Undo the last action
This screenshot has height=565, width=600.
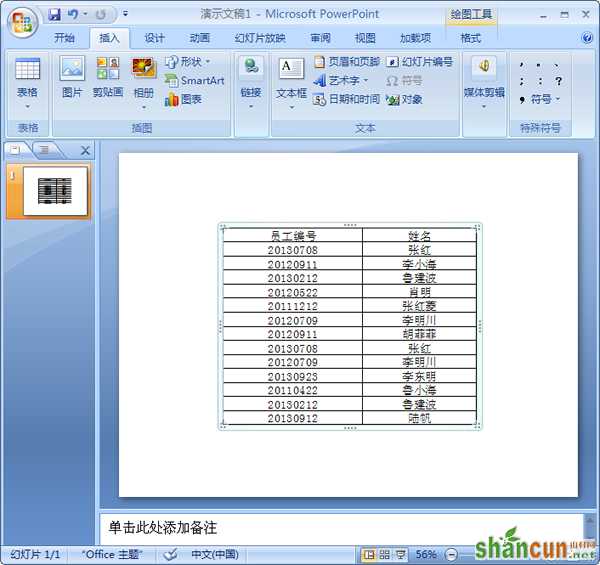(x=73, y=15)
